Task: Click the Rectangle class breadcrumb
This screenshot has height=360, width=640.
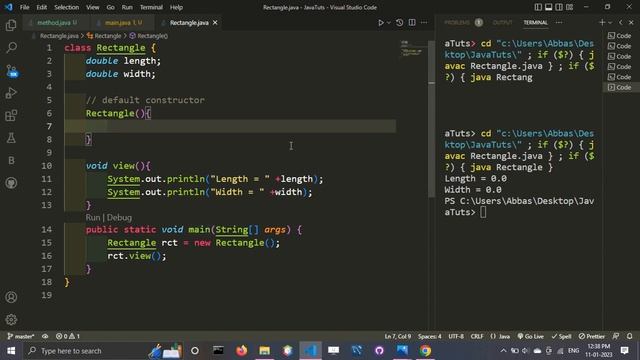Action: click(x=104, y=36)
